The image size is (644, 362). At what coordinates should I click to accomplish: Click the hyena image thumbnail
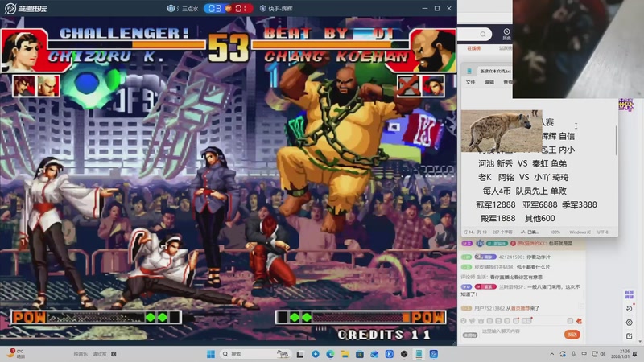coord(502,131)
